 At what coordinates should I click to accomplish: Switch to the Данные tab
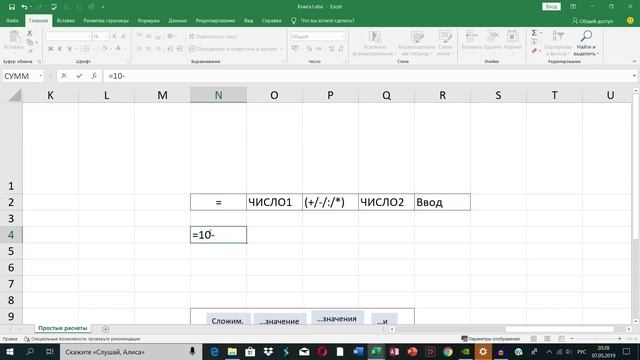tap(178, 20)
